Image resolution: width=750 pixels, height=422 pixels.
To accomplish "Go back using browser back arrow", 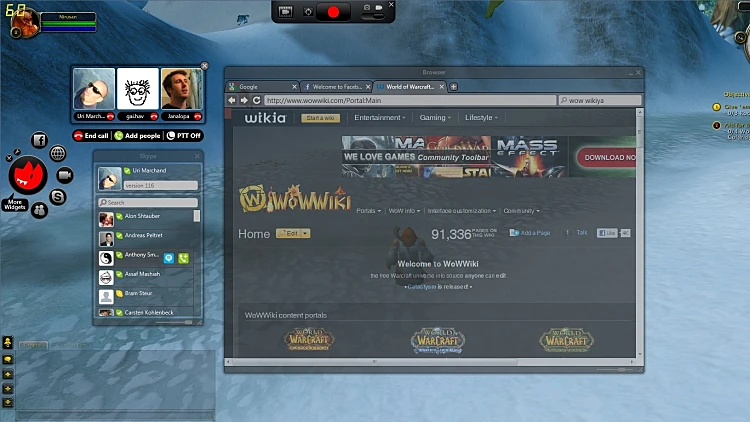I will pos(232,101).
